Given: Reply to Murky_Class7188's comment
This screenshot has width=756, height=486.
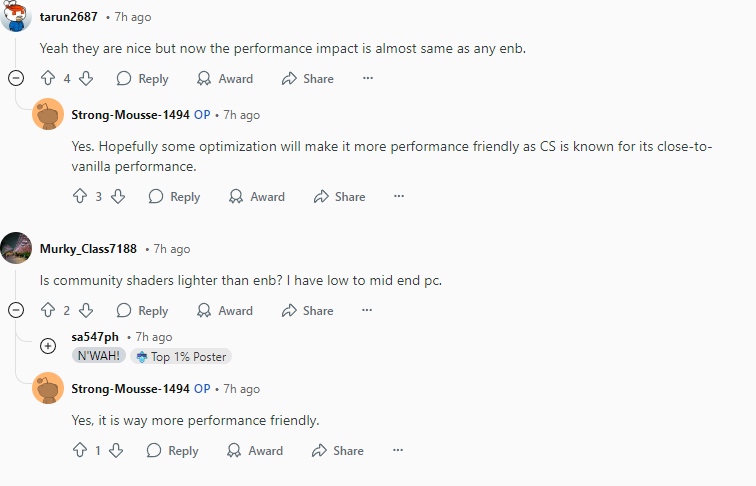Looking at the screenshot, I should [x=142, y=310].
